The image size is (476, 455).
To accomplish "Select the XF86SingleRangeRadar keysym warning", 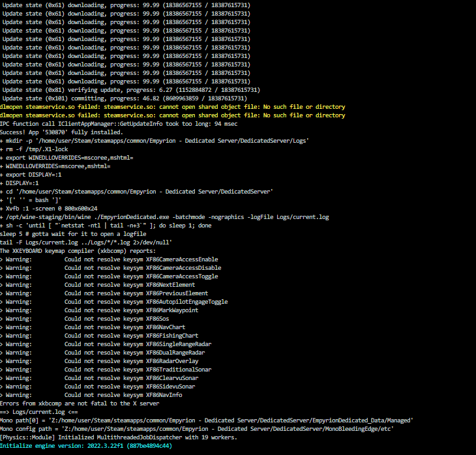I will [106, 345].
